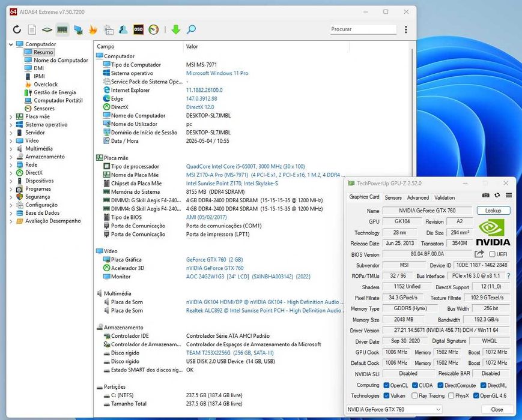Collapse the Computador tree node

click(11, 44)
